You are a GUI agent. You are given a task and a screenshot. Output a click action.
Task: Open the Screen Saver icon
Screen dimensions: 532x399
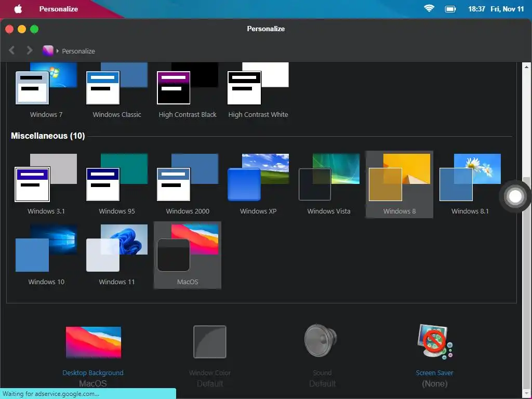coord(435,342)
